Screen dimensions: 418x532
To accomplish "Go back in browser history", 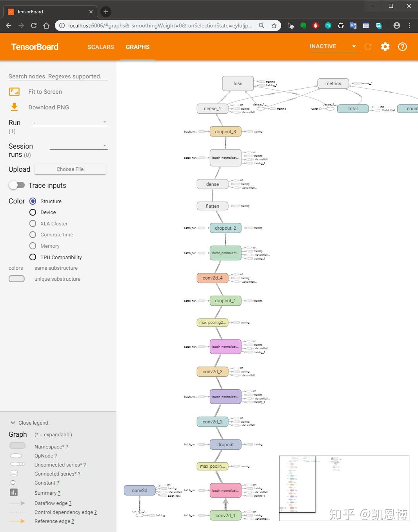I will pos(9,25).
